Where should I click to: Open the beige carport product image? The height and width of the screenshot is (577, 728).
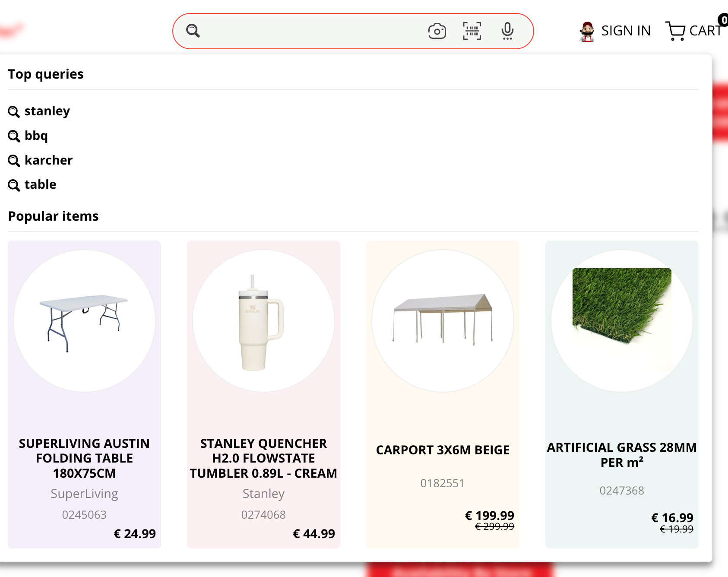coord(443,321)
